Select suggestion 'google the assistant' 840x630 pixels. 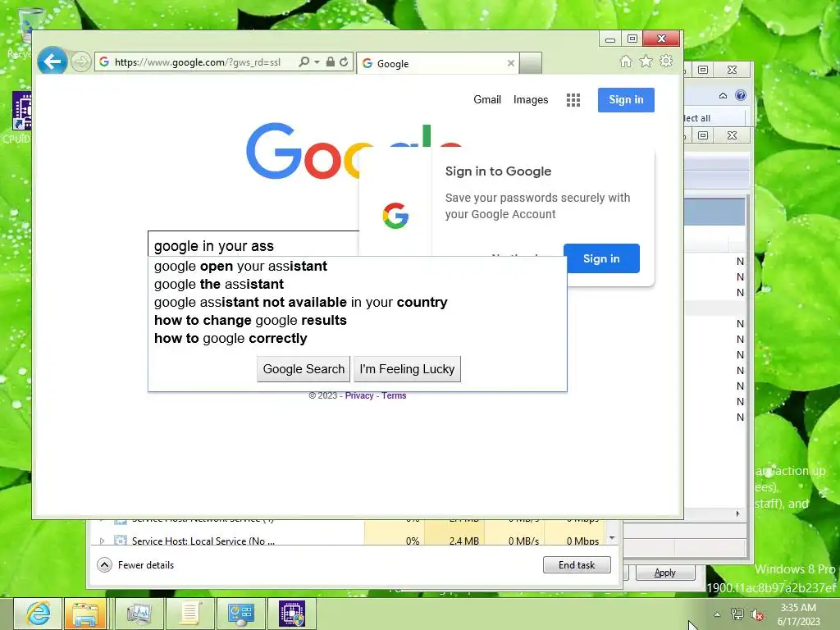tap(218, 284)
